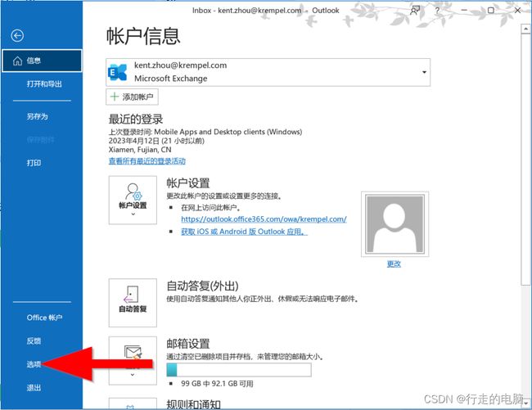Screen dimensions: 532x410
Task: Click the Xiamen, Fujian, CN text
Action: [x=140, y=150]
